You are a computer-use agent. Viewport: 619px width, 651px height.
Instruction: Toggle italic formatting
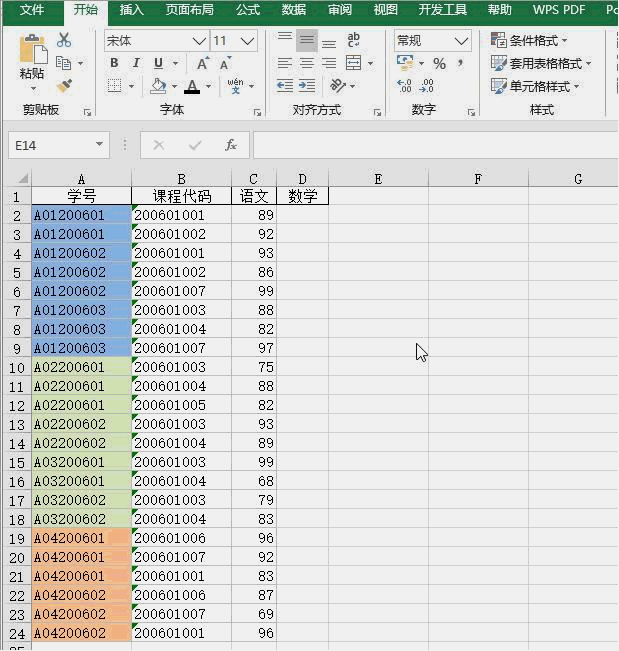click(136, 63)
